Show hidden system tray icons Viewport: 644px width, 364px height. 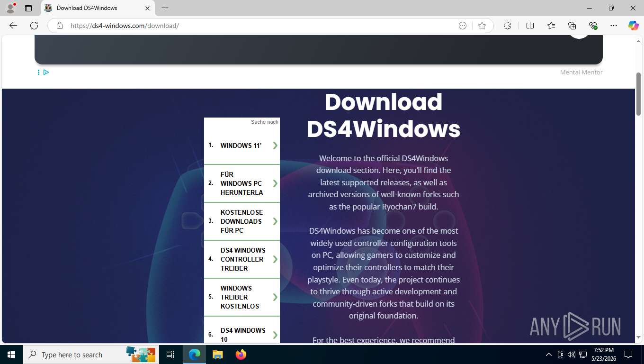[549, 355]
